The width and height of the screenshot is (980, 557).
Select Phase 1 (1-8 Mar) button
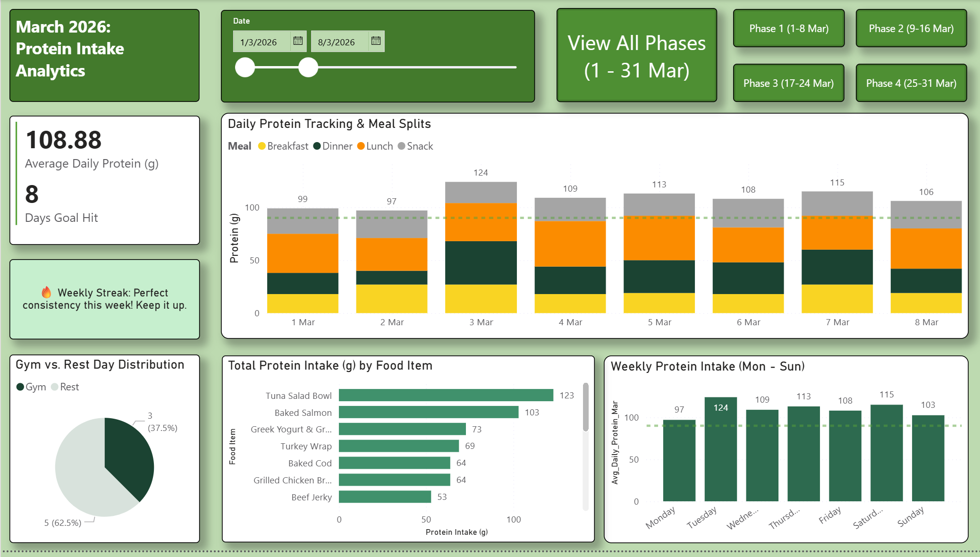pos(788,29)
